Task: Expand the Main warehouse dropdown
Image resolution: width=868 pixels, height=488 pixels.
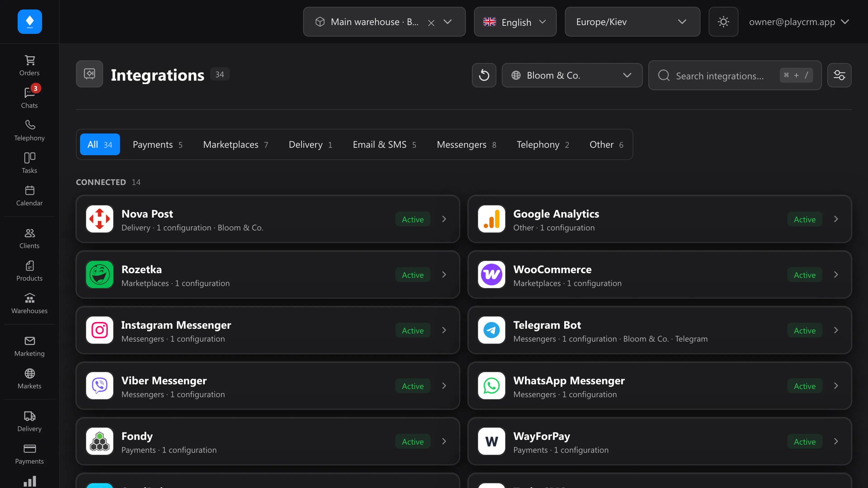Action: (x=448, y=22)
